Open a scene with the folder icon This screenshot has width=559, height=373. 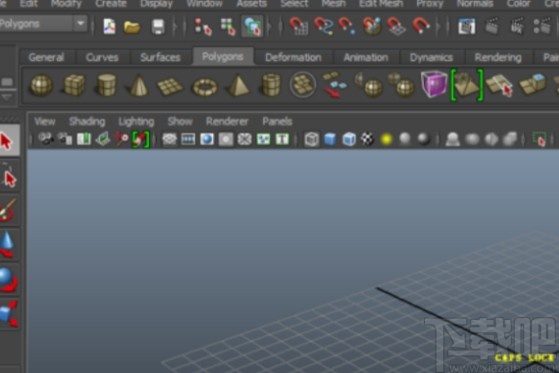(x=132, y=27)
